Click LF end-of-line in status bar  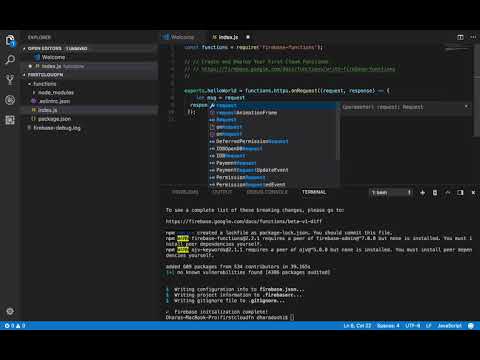(x=429, y=326)
